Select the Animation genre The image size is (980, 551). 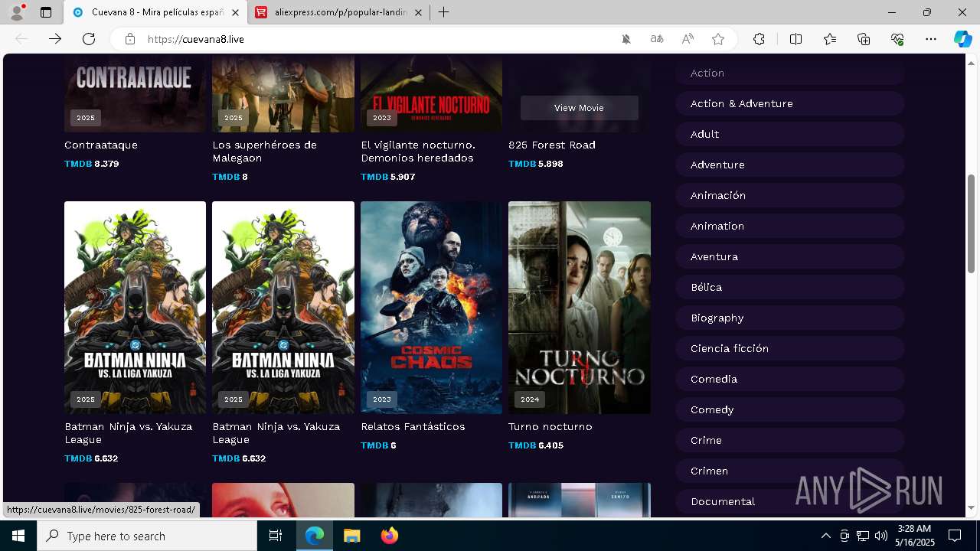(x=790, y=226)
